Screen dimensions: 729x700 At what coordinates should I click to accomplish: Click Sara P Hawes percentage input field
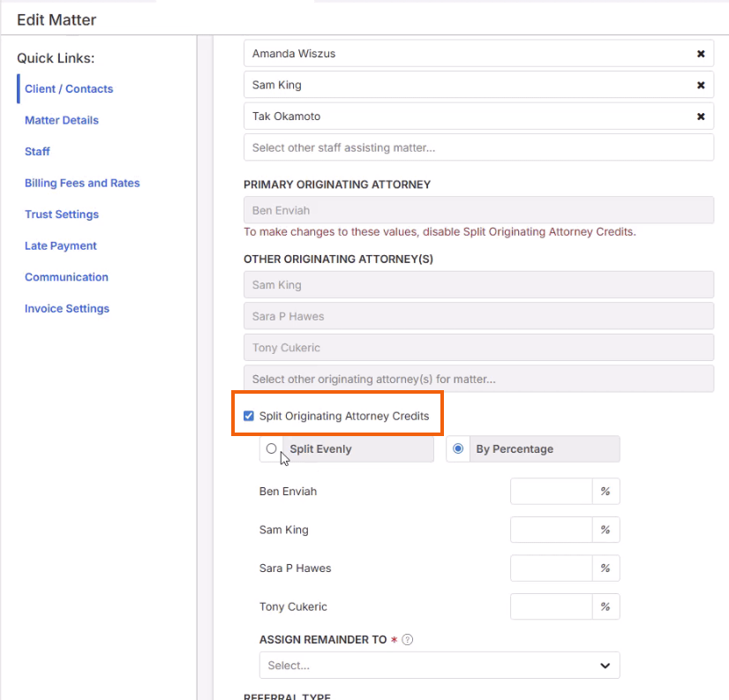pos(551,568)
